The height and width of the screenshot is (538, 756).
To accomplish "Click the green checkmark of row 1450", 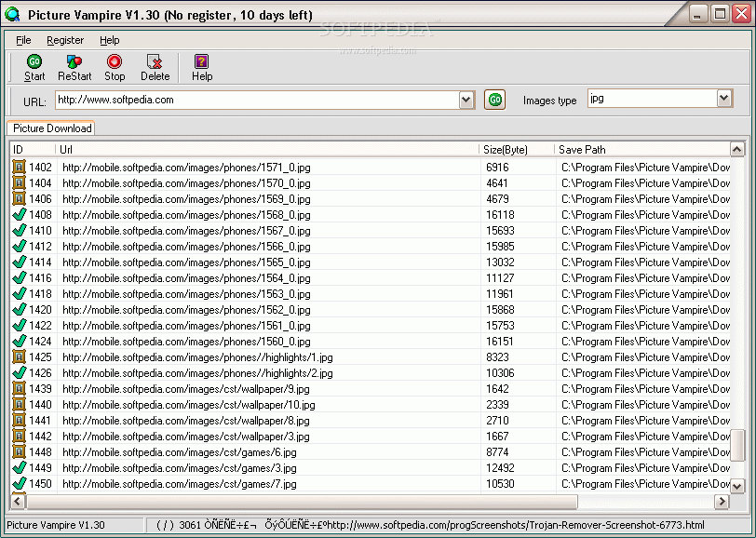I will pos(19,483).
